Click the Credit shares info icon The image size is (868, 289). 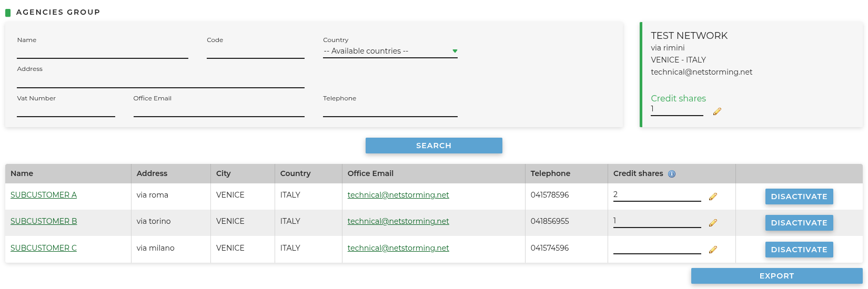click(672, 174)
